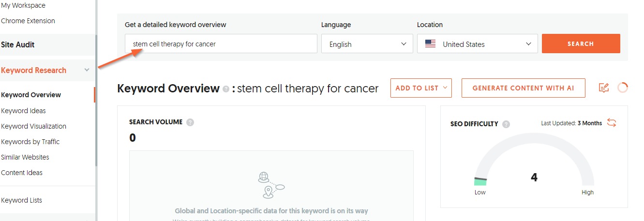
Task: Open the Location dropdown showing United States
Action: (478, 44)
